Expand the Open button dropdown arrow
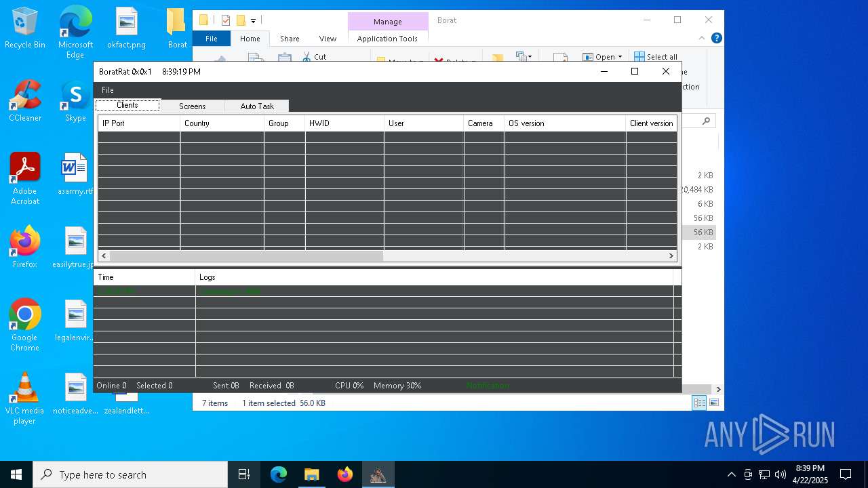Viewport: 868px width, 488px height. [620, 57]
